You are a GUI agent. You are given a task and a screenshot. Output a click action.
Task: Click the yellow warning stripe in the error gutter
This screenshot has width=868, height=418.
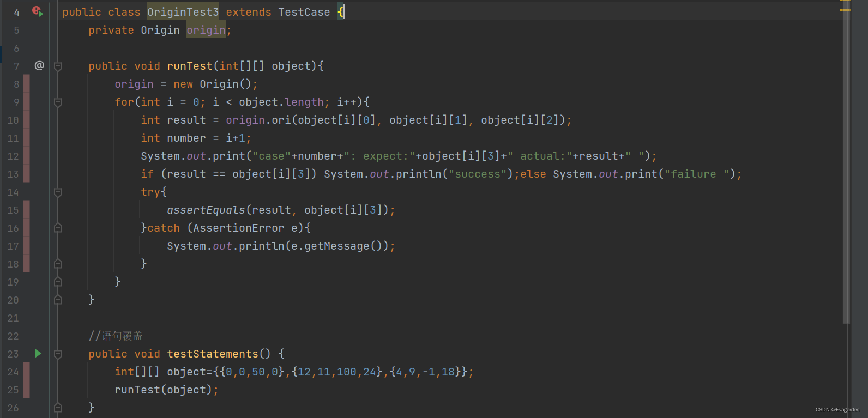pos(845,10)
